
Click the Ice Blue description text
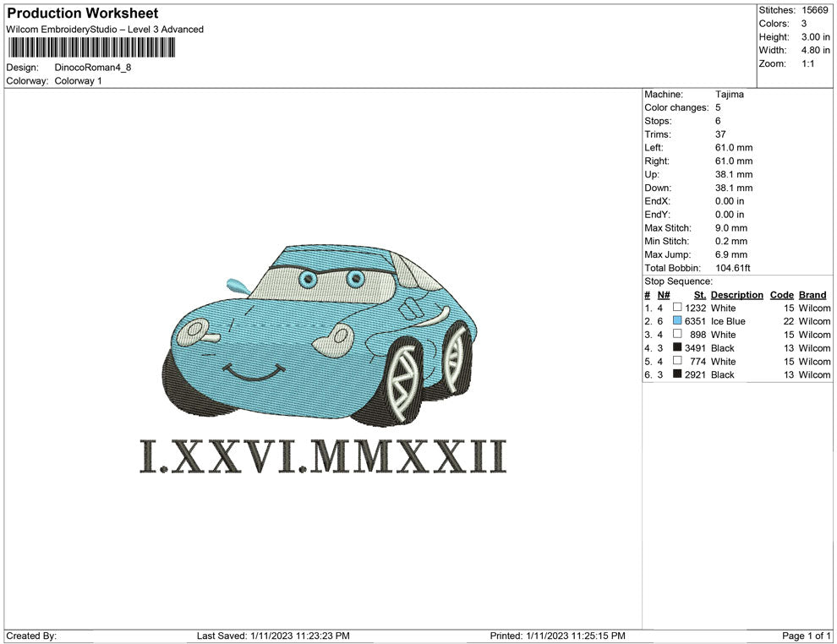(x=728, y=321)
